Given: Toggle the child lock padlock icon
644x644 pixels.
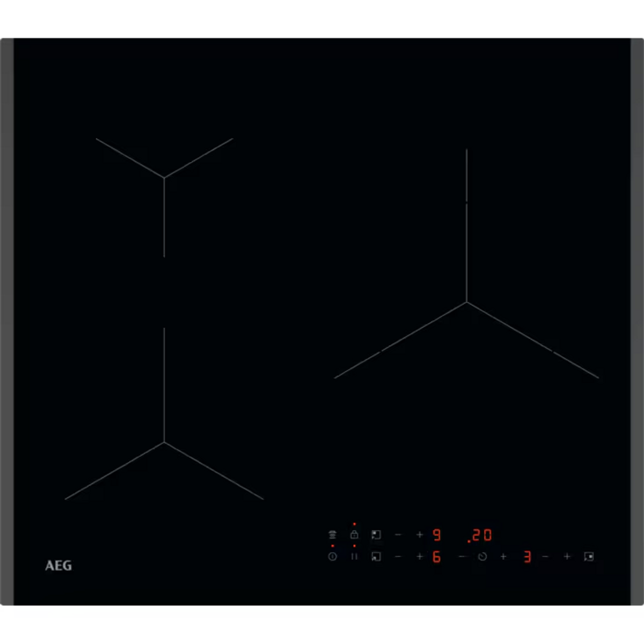Looking at the screenshot, I should click(354, 535).
